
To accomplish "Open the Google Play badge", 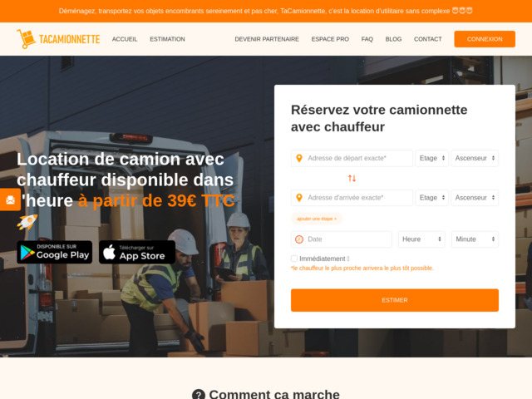I will click(x=55, y=252).
